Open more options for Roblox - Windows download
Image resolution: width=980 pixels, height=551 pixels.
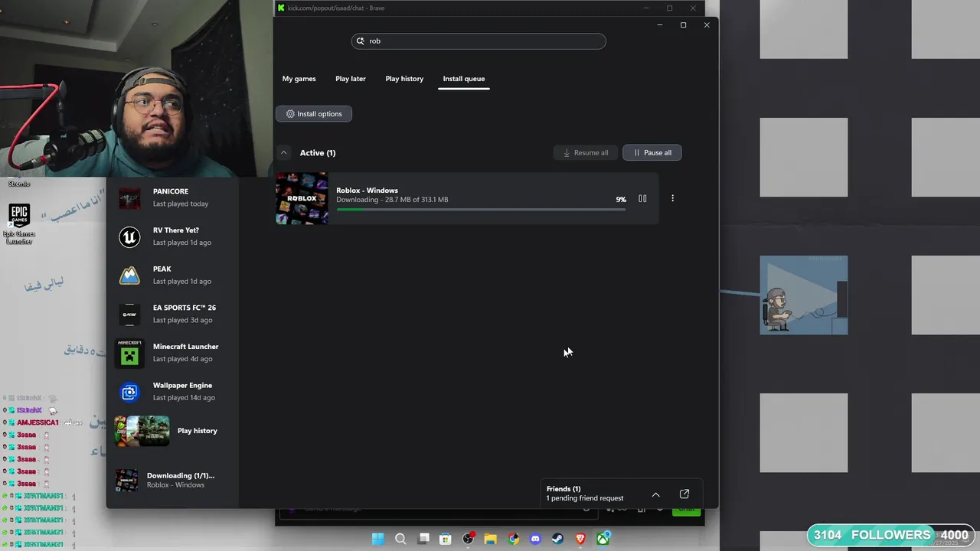672,199
